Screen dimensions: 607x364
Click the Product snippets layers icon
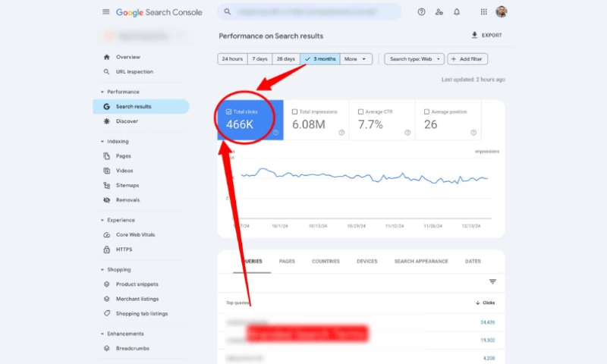pos(106,284)
